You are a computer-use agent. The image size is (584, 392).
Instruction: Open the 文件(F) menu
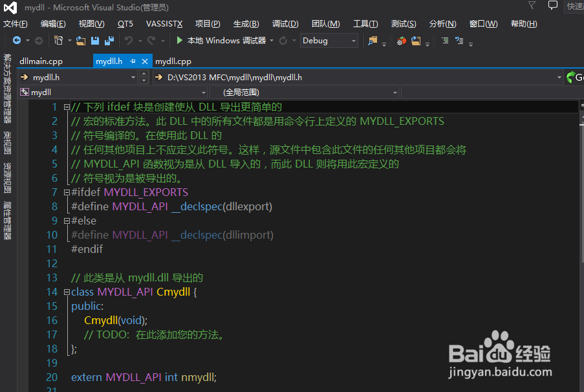click(16, 24)
